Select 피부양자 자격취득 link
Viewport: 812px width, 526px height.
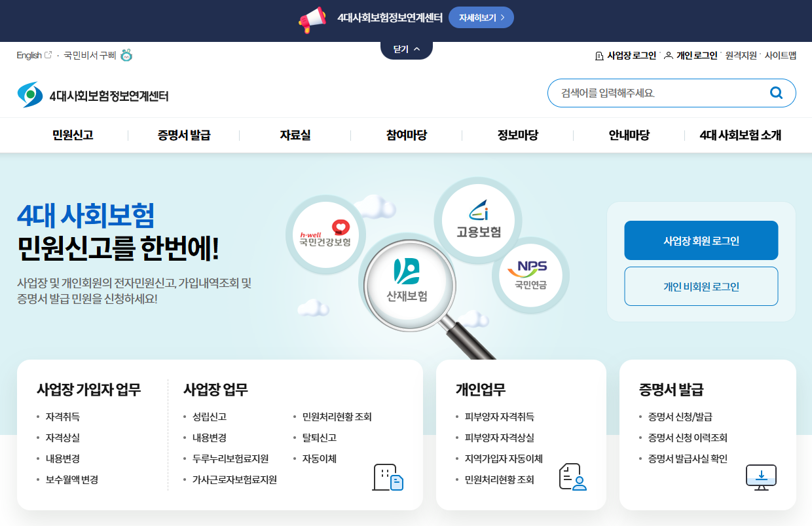coord(500,417)
